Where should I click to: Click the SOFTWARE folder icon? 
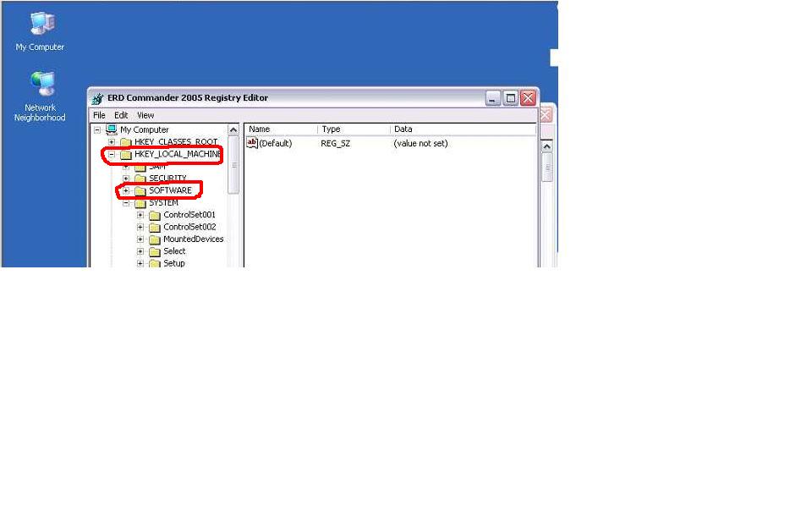tap(140, 191)
